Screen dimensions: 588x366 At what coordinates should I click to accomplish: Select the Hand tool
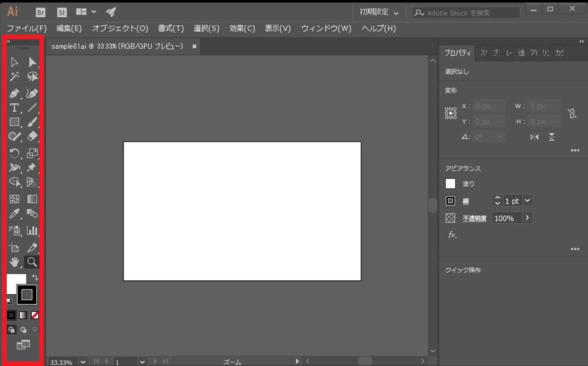coord(14,262)
